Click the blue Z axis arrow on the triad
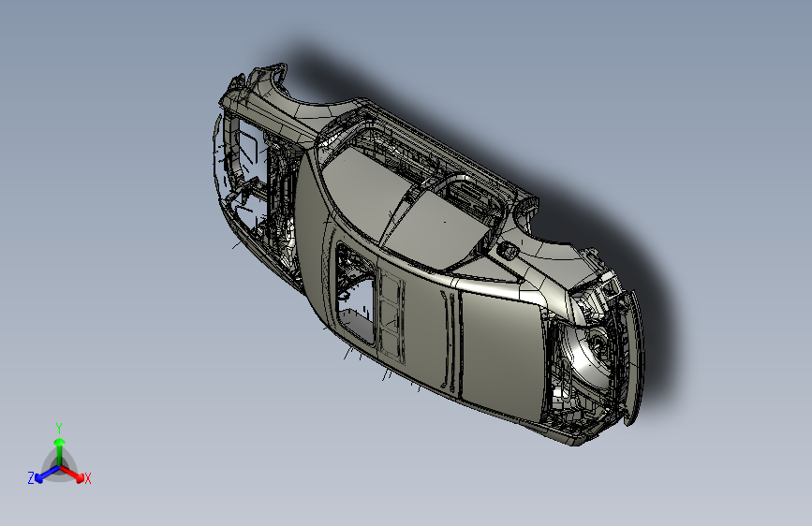This screenshot has width=812, height=526. (x=47, y=474)
